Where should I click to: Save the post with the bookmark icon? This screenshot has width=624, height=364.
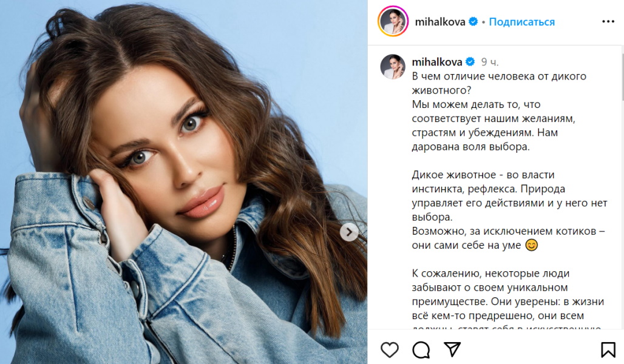coord(608,349)
